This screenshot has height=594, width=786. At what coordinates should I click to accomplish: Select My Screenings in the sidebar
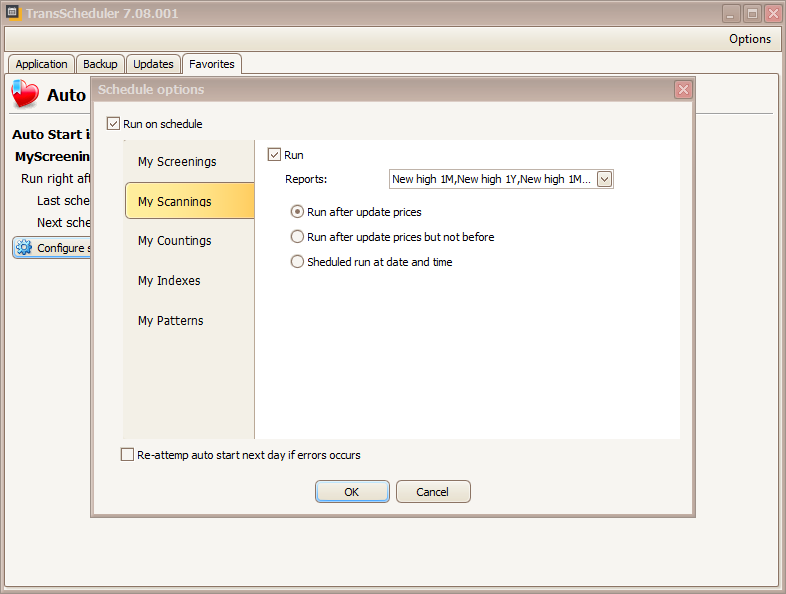coord(177,162)
